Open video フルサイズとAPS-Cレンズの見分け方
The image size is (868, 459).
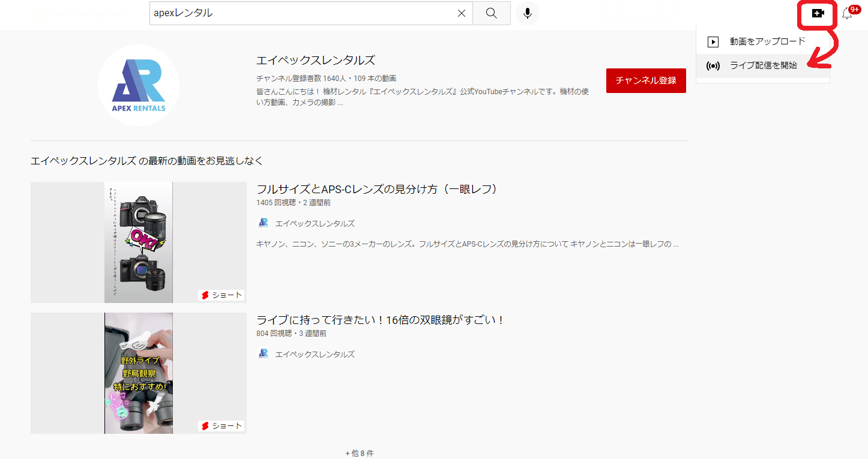coord(378,189)
